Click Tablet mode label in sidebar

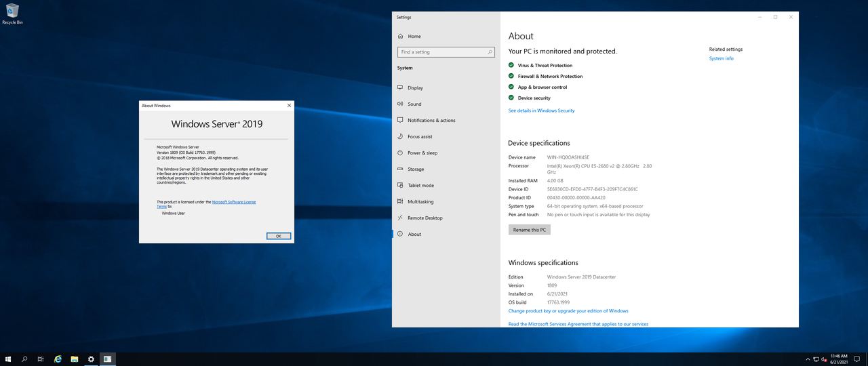[420, 185]
